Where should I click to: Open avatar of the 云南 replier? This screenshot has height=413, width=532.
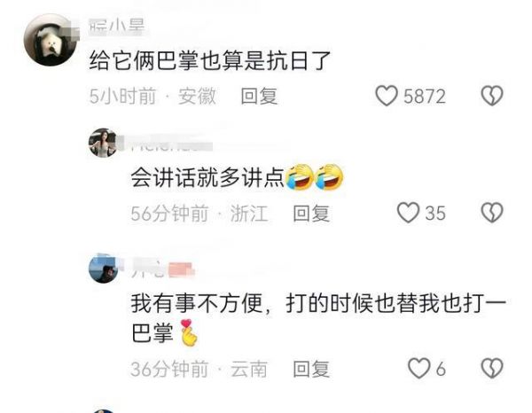103,269
